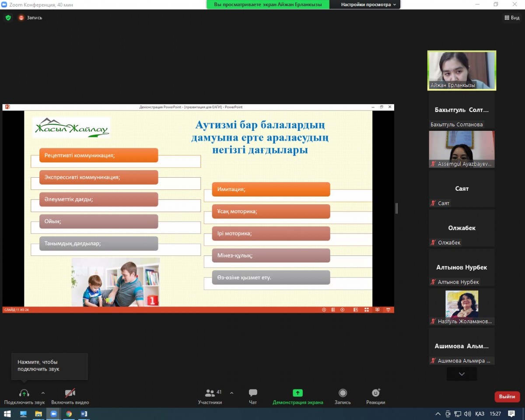Viewport: 525px width, 420px height.
Task: Toggle camera with Включить видео
Action: [x=70, y=396]
